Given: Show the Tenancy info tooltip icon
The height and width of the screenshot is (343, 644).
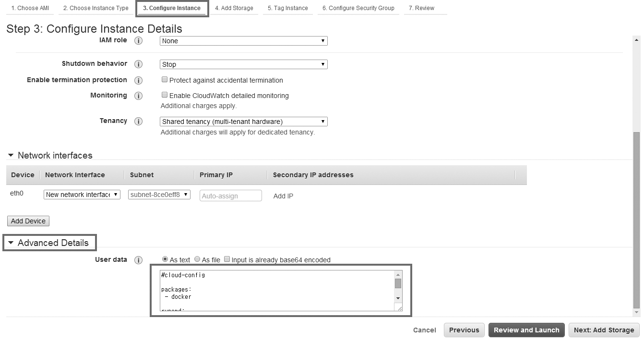Looking at the screenshot, I should (x=138, y=122).
